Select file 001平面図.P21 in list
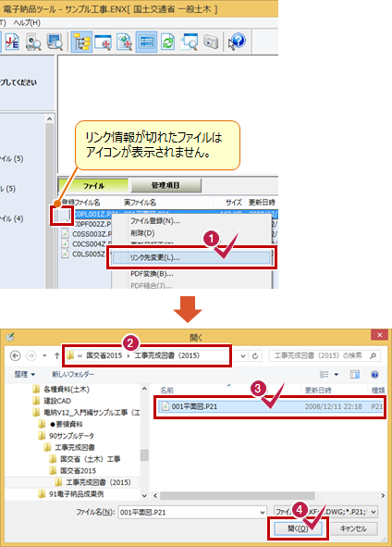 point(270,406)
